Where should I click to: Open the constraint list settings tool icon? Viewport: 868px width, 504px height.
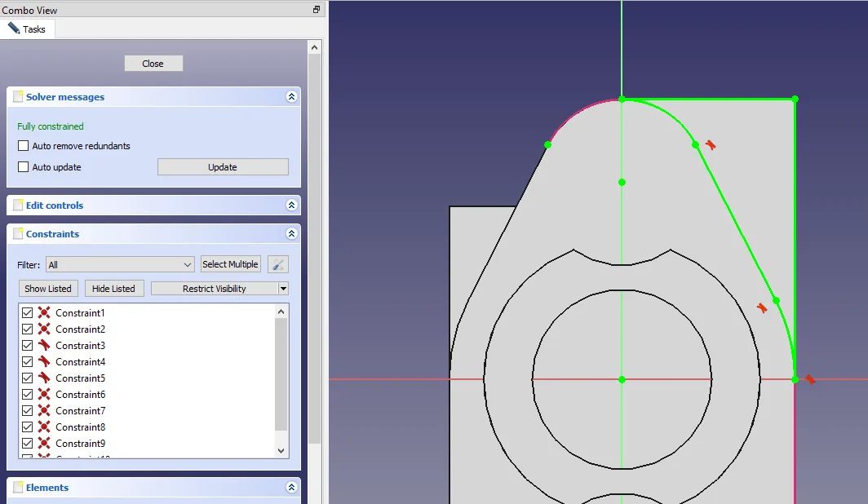click(278, 264)
